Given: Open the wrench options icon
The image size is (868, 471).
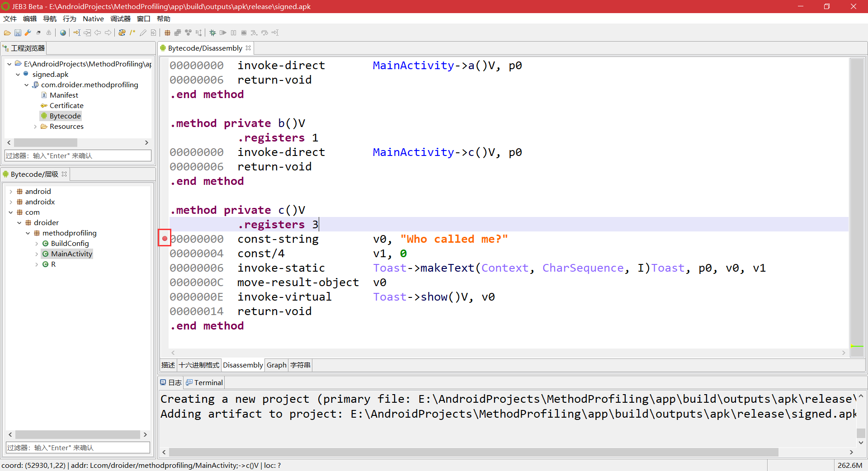Looking at the screenshot, I should (x=28, y=33).
